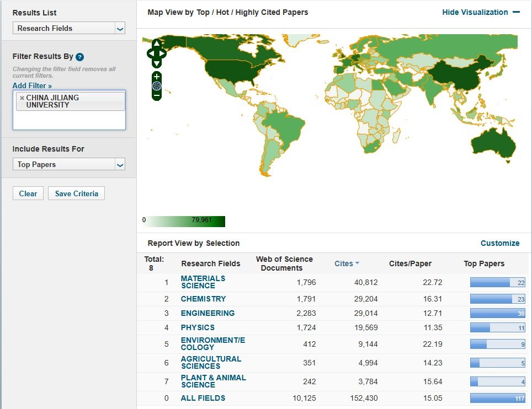Pan the map upward with up arrow
The width and height of the screenshot is (532, 409).
coord(157,44)
